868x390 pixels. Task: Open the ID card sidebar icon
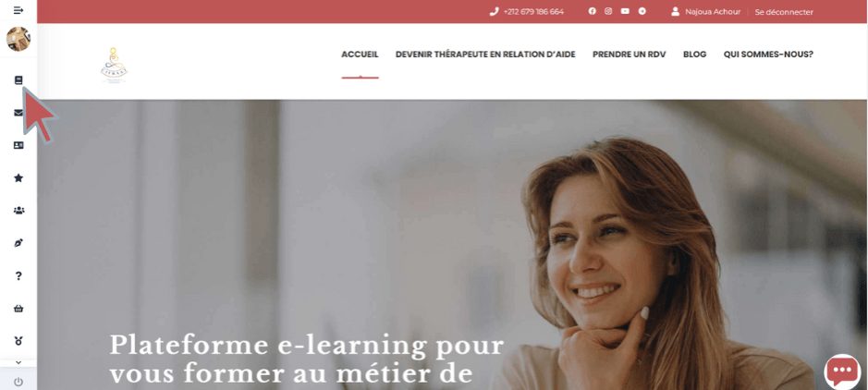coord(18,145)
